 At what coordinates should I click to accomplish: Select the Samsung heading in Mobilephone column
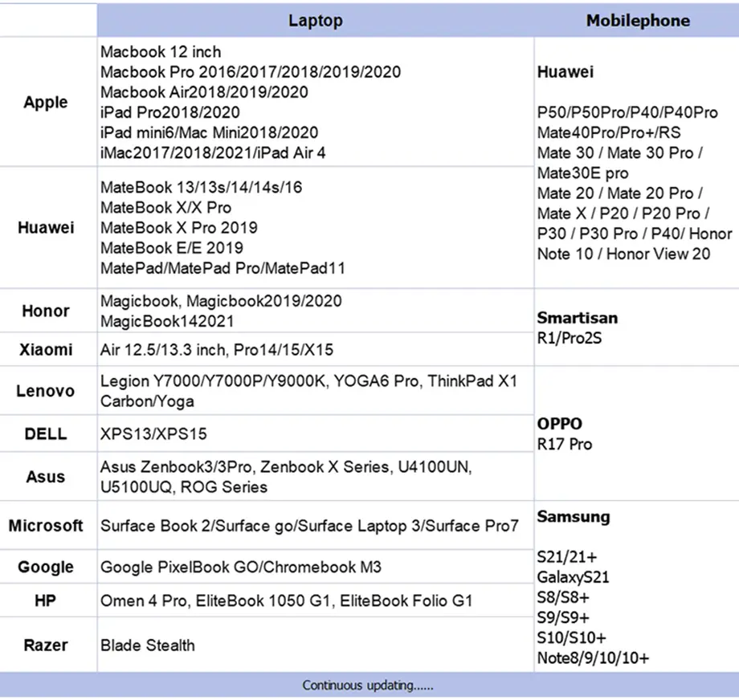[x=574, y=517]
